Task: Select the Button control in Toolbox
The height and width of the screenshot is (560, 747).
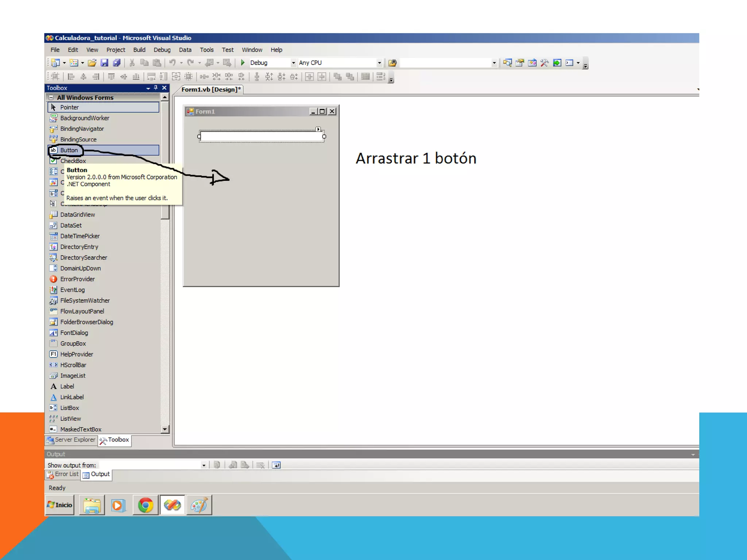Action: pos(69,150)
